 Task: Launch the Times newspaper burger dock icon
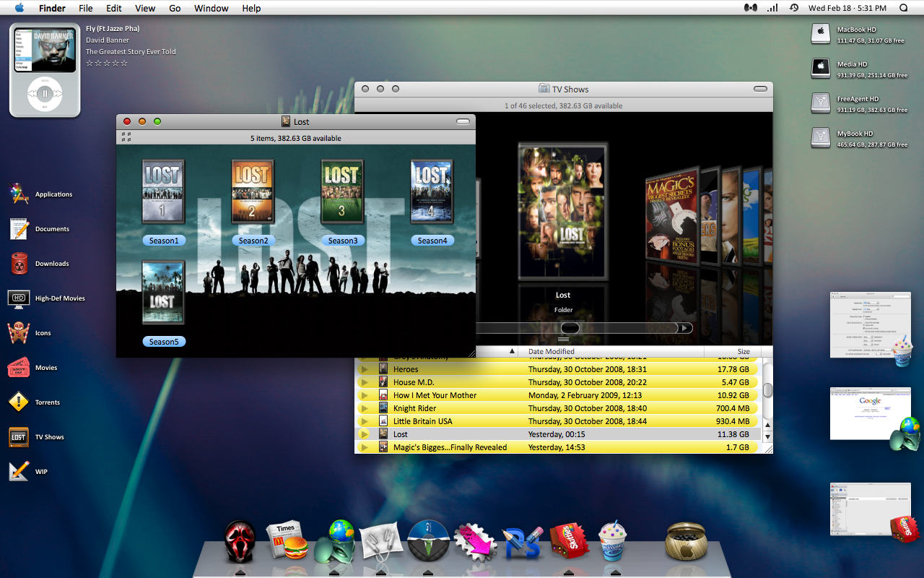pos(287,540)
